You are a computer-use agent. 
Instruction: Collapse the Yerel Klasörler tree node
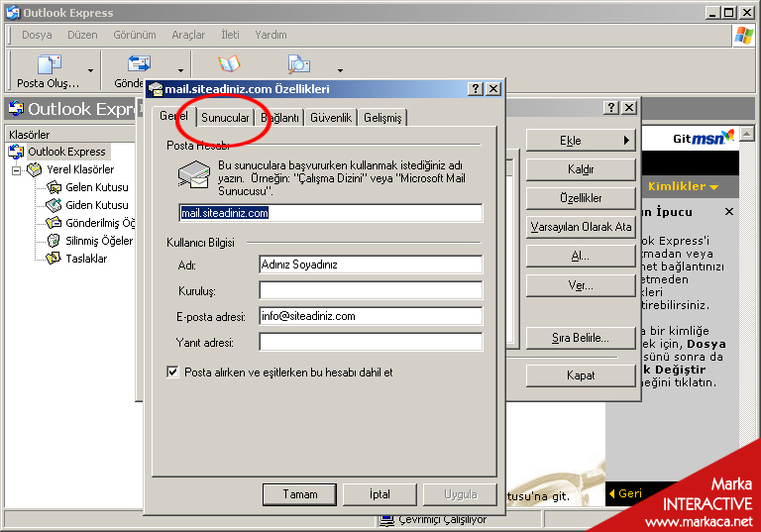coord(17,170)
